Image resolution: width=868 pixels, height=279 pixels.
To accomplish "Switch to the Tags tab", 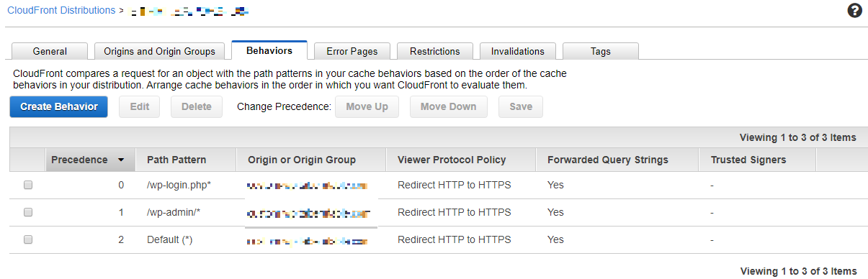I will click(601, 51).
